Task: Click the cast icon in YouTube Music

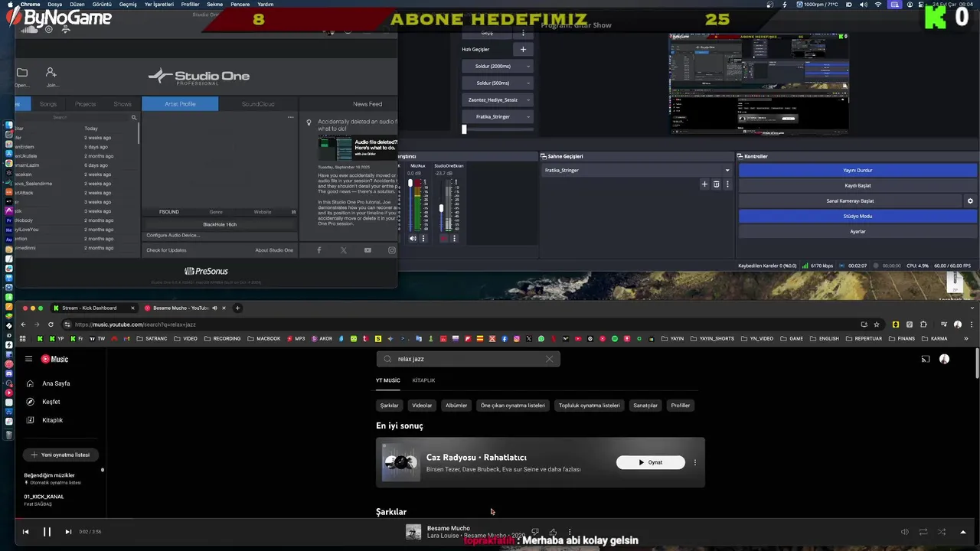Action: click(x=925, y=359)
